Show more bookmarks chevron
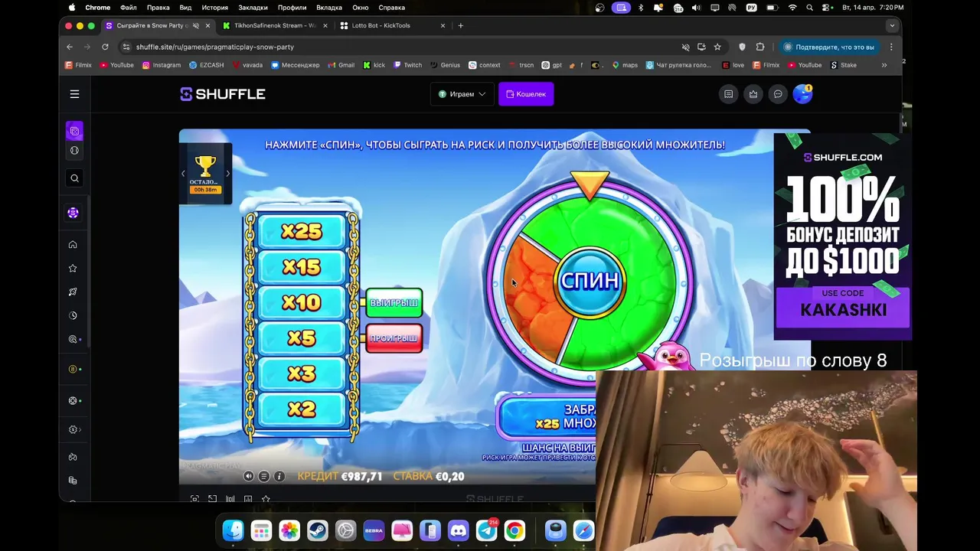This screenshot has width=980, height=551. [x=884, y=65]
